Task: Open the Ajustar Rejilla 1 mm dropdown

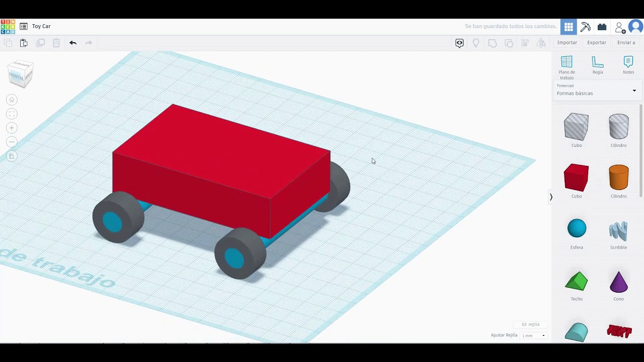Action: [533, 335]
